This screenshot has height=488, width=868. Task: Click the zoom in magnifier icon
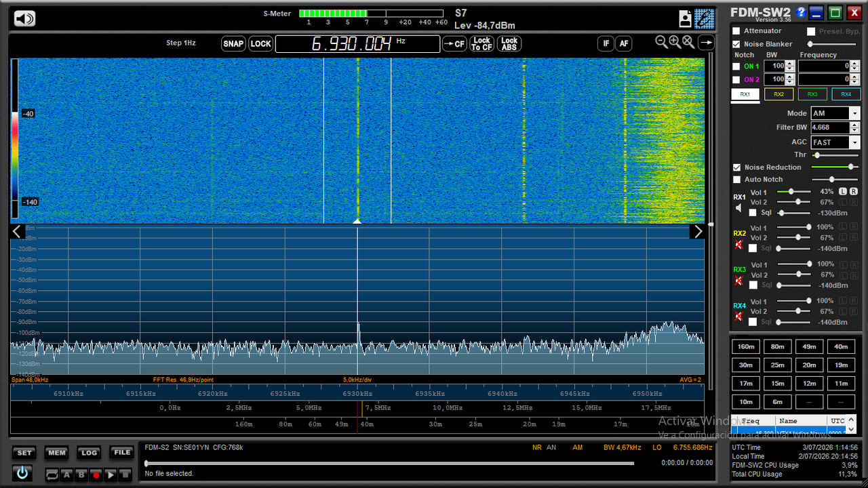[675, 42]
